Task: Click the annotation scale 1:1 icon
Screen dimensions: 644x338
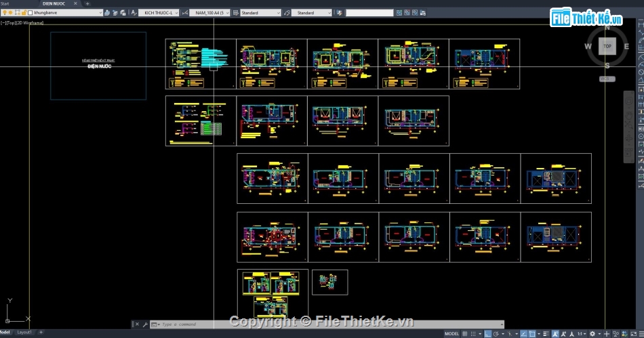Action: [581, 333]
